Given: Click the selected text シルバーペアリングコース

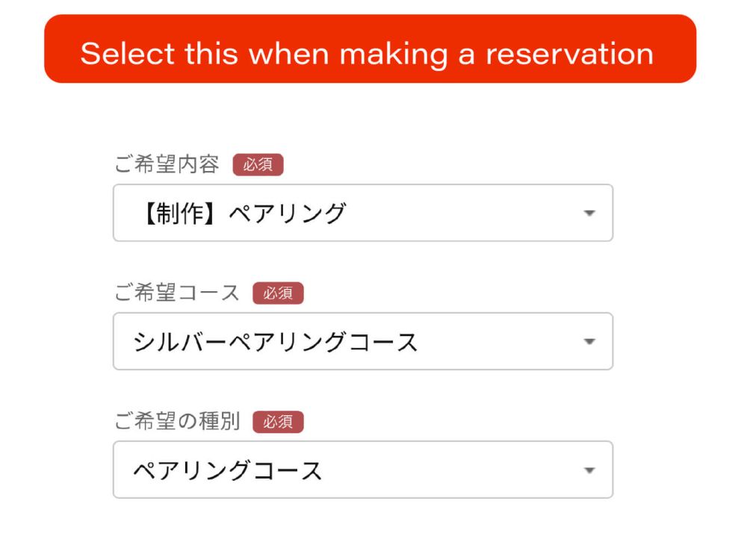Looking at the screenshot, I should coord(276,343).
